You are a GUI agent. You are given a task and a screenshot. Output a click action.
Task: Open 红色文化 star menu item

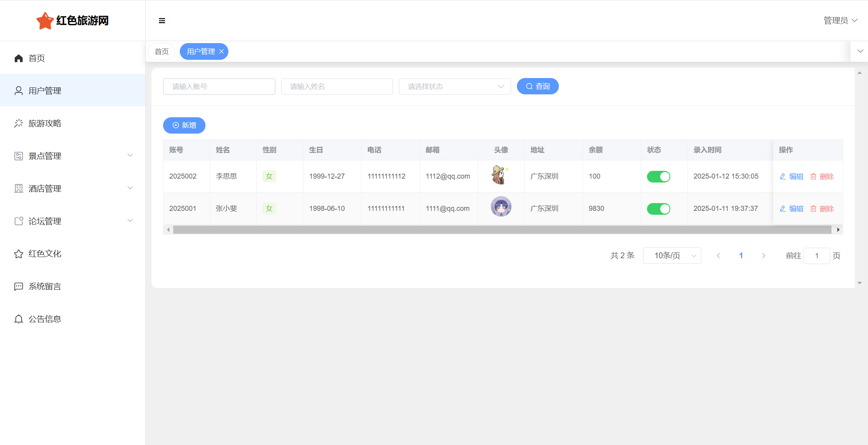(45, 254)
